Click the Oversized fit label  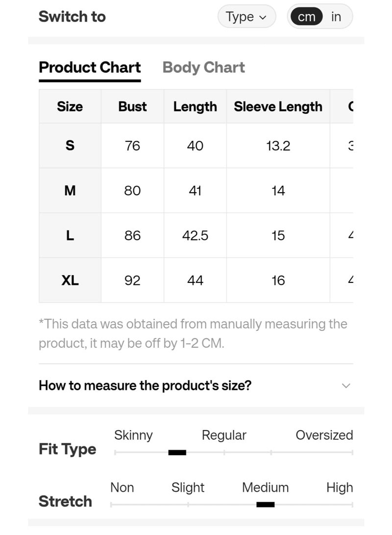tap(324, 435)
